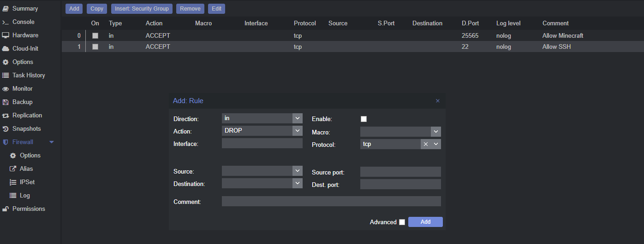Click the Task History list icon
The image size is (644, 244).
(x=6, y=76)
